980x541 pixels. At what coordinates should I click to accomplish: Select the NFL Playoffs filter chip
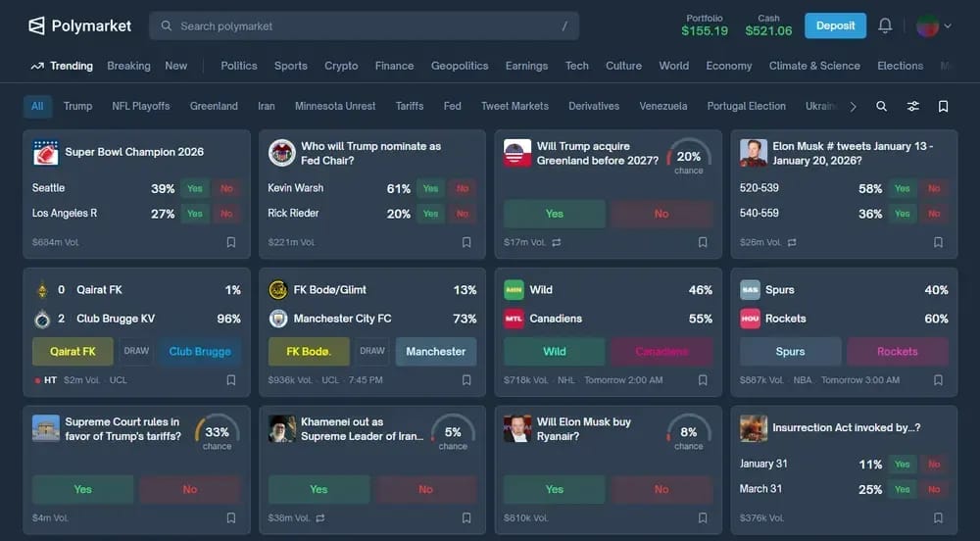140,106
